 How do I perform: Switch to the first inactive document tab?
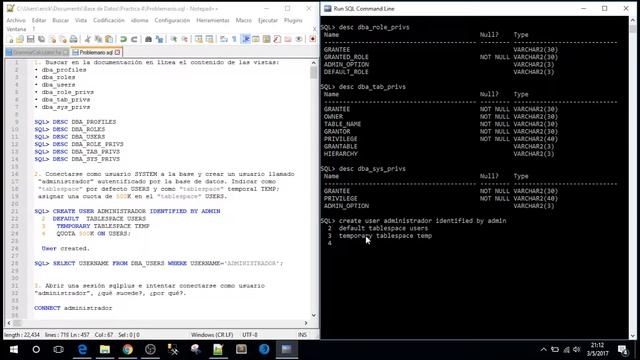click(x=37, y=52)
